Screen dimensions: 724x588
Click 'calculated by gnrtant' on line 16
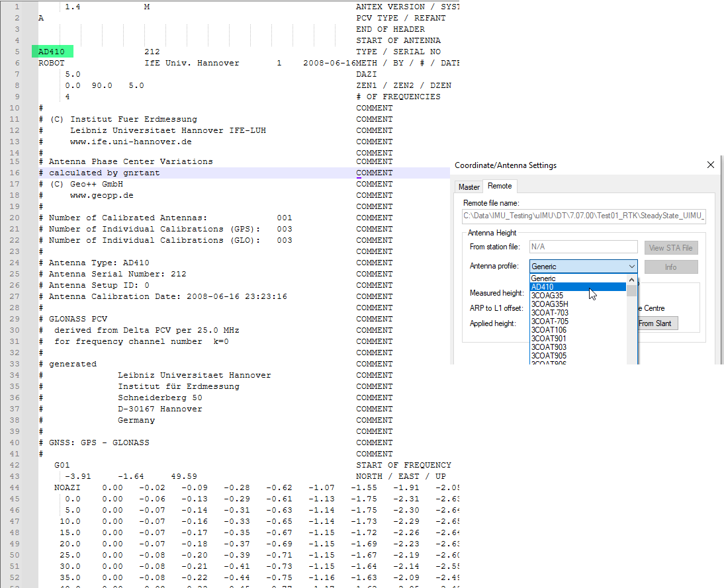(x=105, y=173)
